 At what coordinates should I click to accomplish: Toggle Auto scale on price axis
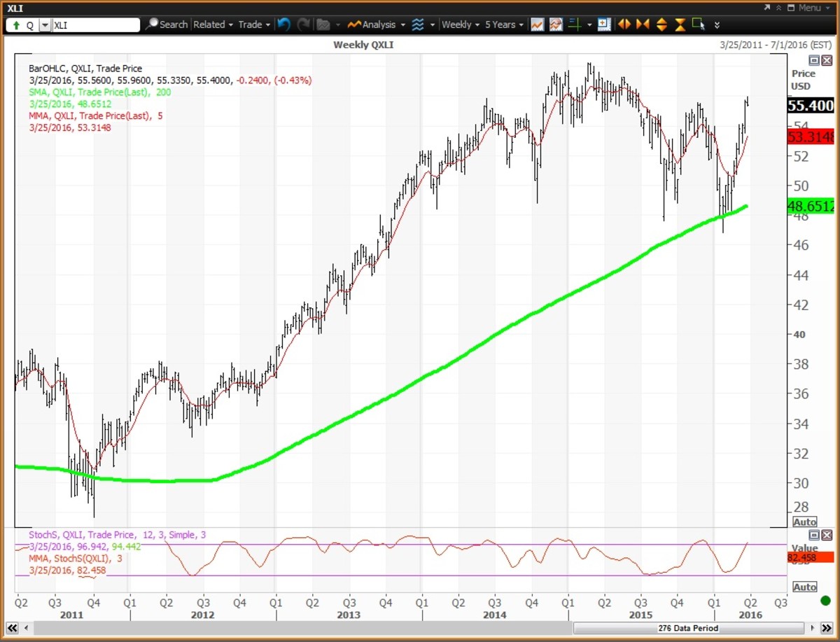pos(804,522)
